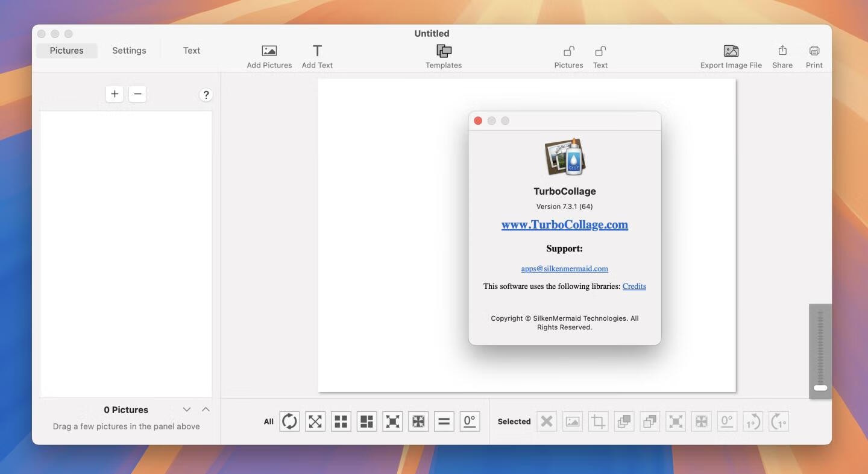The image size is (868, 474).
Task: Arrange pictures in a regular grid
Action: coord(341,421)
